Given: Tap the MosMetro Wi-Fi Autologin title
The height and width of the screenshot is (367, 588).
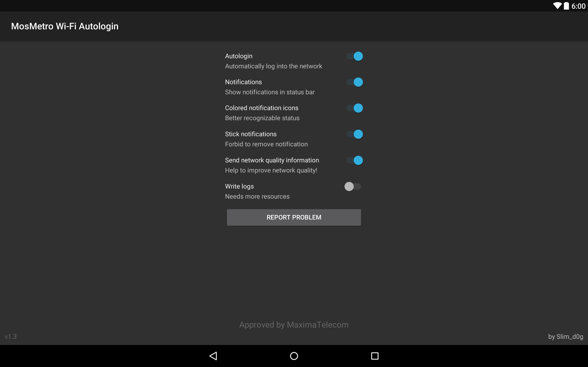Looking at the screenshot, I should [x=65, y=26].
